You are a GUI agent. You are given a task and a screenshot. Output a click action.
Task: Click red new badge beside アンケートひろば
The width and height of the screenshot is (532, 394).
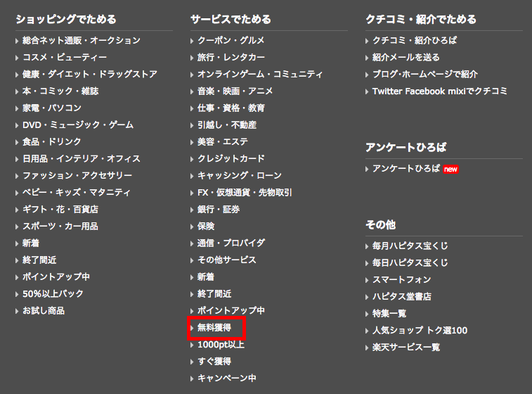click(x=450, y=169)
